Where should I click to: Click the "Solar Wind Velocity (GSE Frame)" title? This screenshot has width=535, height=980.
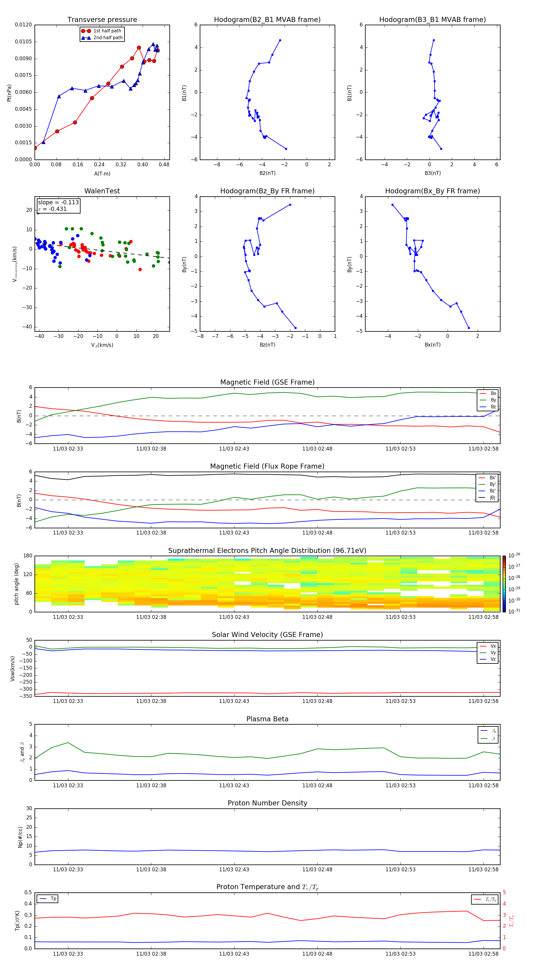pyautogui.click(x=267, y=635)
